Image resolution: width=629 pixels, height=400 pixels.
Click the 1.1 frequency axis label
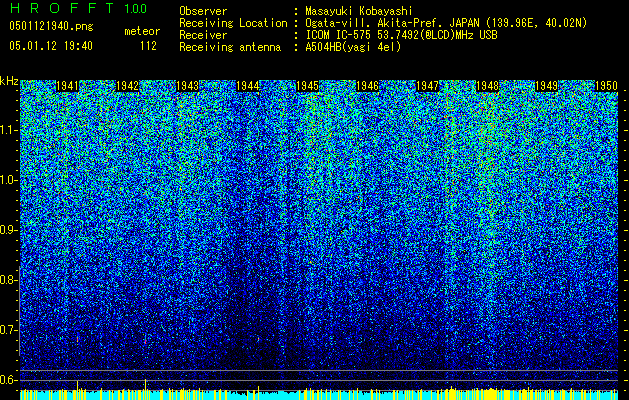coord(9,130)
